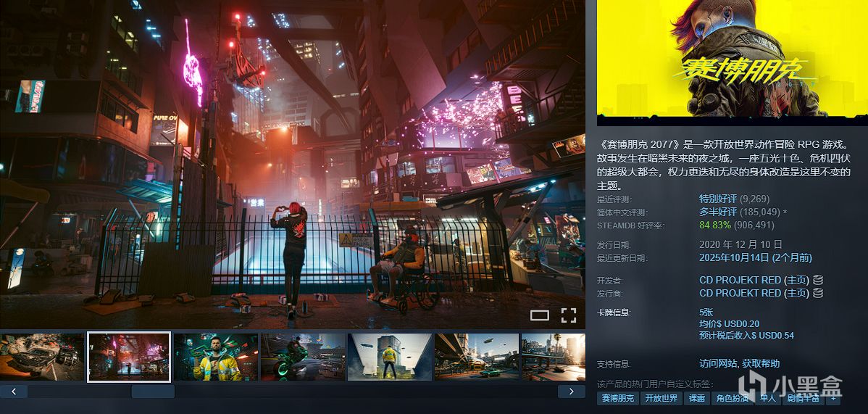Select the 裸露 tag
Image resolution: width=868 pixels, height=414 pixels.
point(696,398)
